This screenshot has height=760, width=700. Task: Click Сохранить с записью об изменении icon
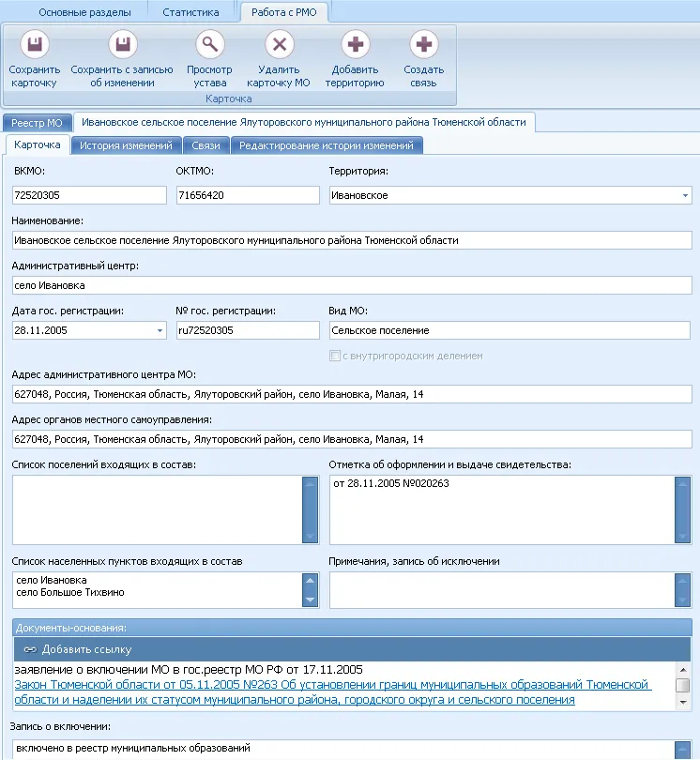[123, 45]
